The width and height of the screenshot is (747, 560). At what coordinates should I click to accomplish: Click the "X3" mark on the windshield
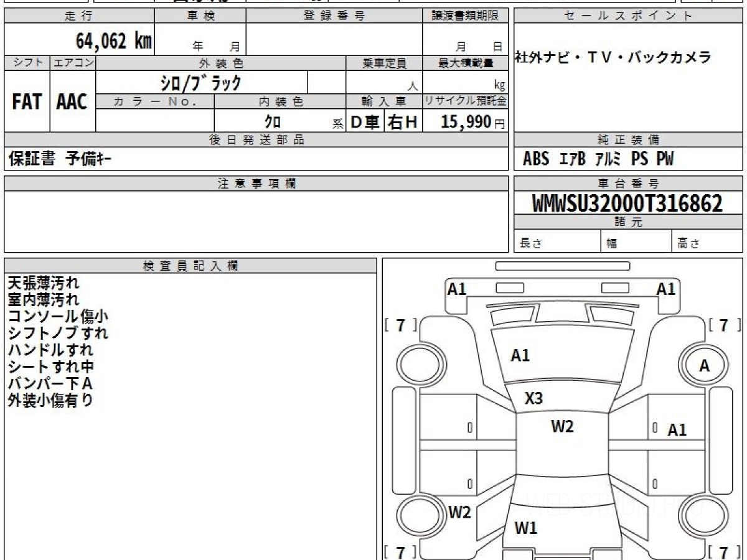coord(533,399)
